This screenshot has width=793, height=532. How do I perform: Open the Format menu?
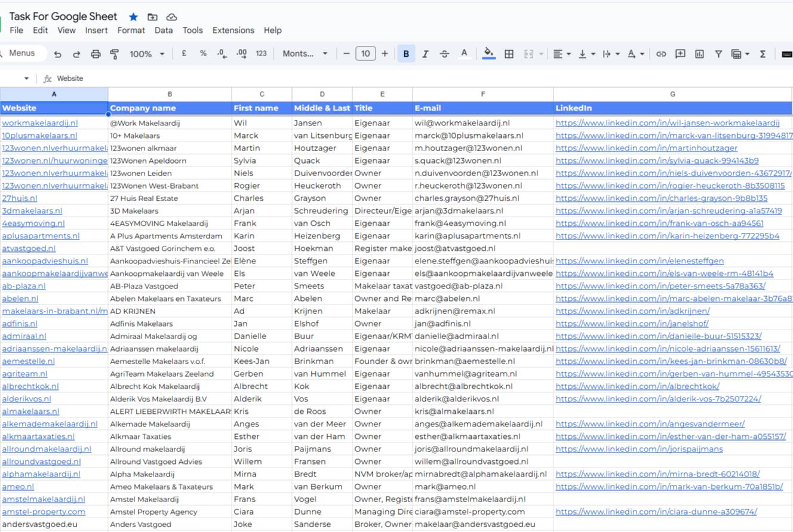(x=131, y=30)
